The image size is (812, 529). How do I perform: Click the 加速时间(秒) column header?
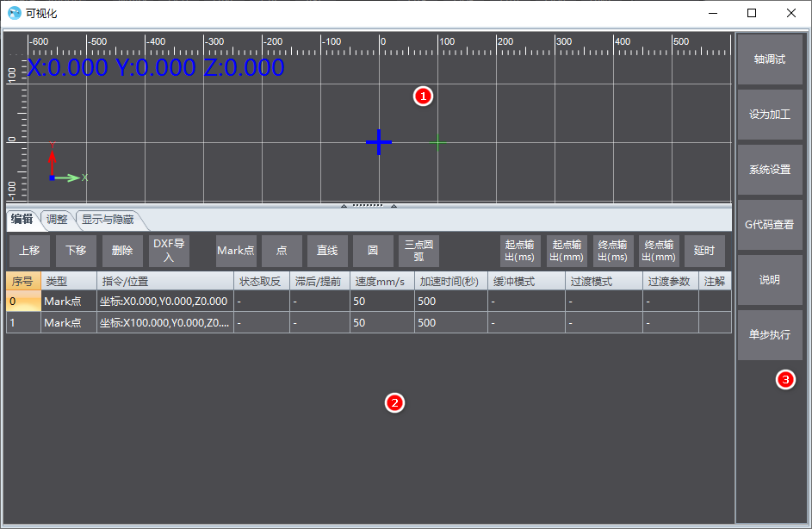coord(451,282)
